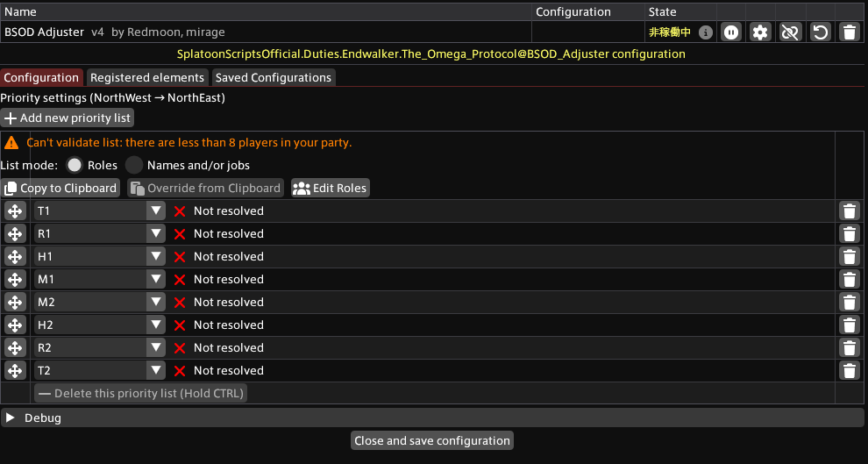Click the broken link icon for BSOD Adjuster
Viewport: 868px width, 464px height.
(x=790, y=32)
